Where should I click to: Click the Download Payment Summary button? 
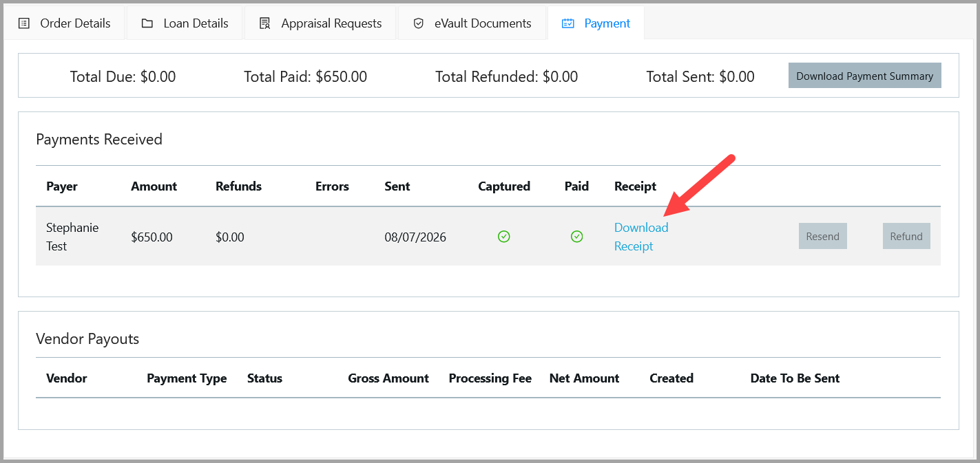pyautogui.click(x=864, y=76)
